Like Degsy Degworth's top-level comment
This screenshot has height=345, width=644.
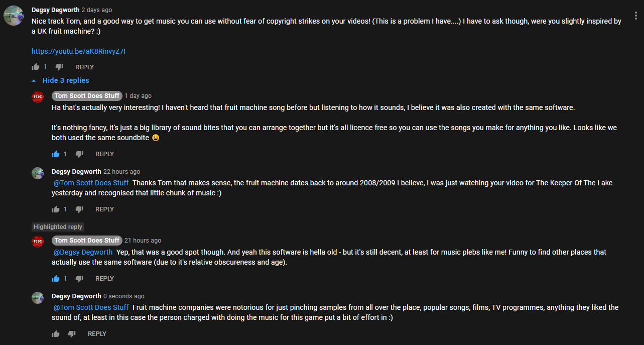click(36, 67)
